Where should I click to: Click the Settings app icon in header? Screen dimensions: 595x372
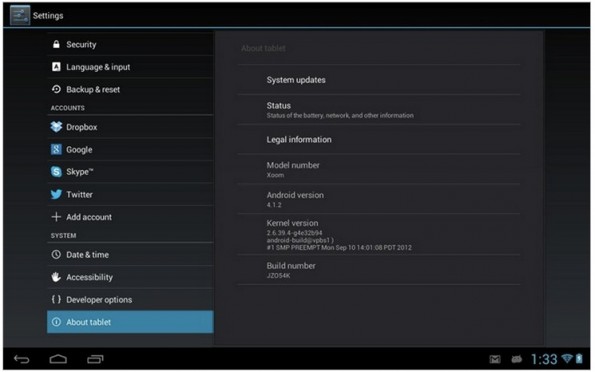(x=20, y=16)
